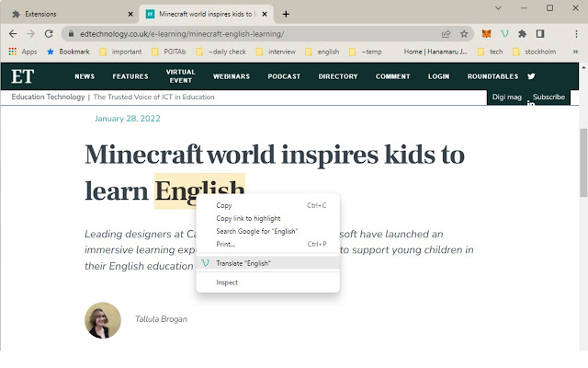Open the tab search chevron

498,8
